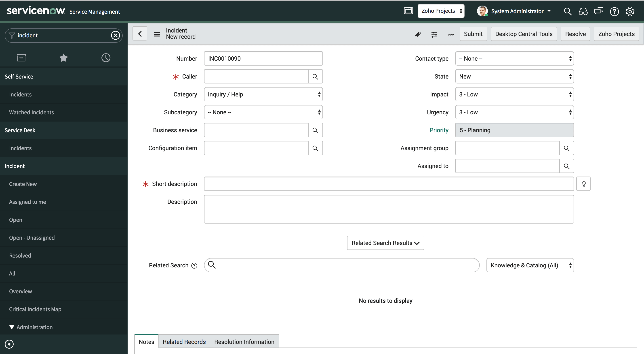
Task: Clear the navigator filter text
Action: pyautogui.click(x=115, y=35)
